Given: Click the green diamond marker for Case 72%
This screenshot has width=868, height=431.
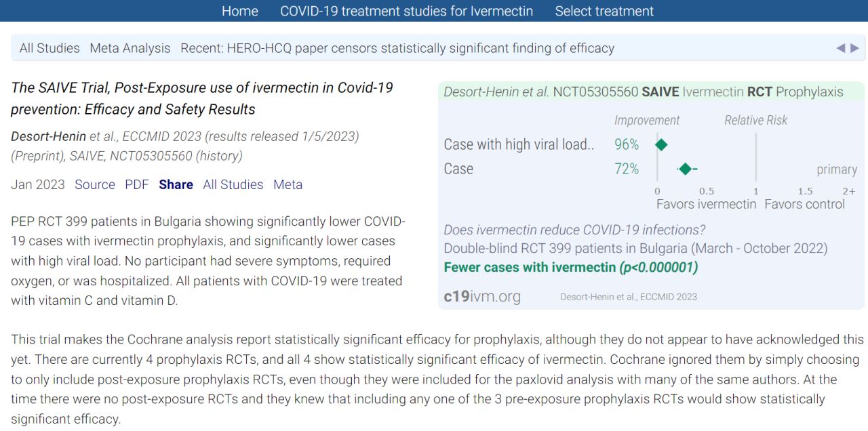Looking at the screenshot, I should pos(685,169).
